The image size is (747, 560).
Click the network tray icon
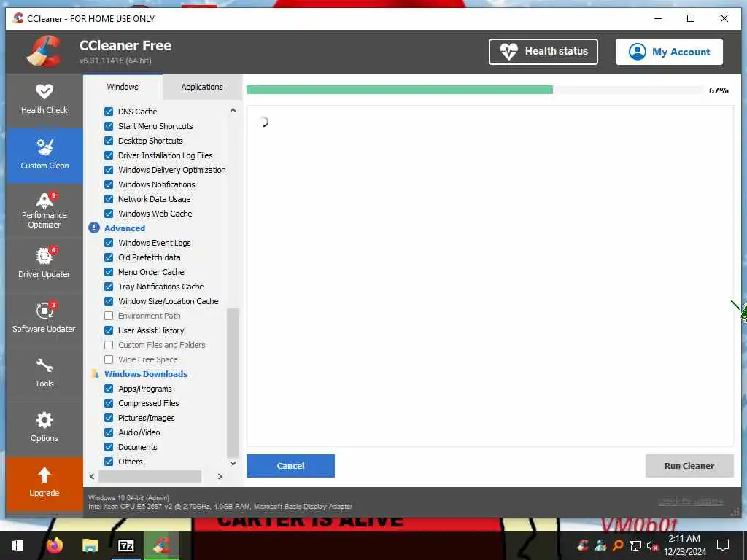point(635,545)
